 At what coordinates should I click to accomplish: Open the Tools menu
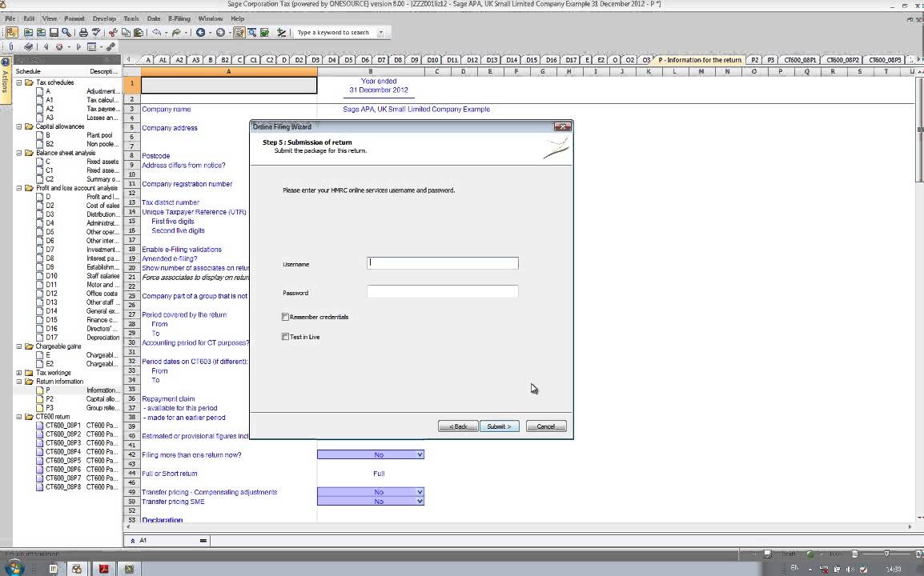pos(131,19)
